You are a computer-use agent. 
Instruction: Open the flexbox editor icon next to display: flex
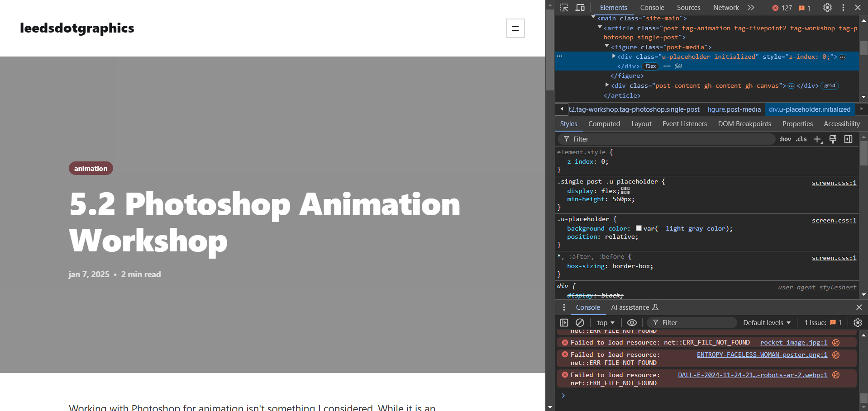625,190
